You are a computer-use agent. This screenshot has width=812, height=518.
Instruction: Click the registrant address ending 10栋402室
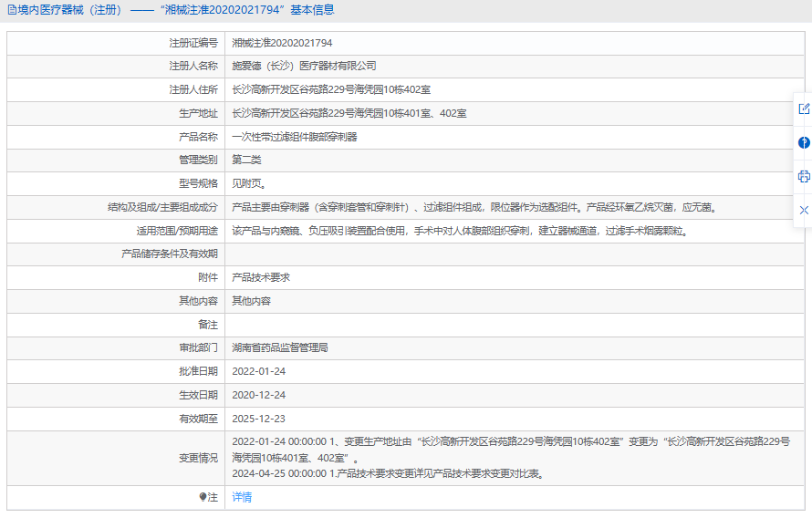(x=331, y=89)
